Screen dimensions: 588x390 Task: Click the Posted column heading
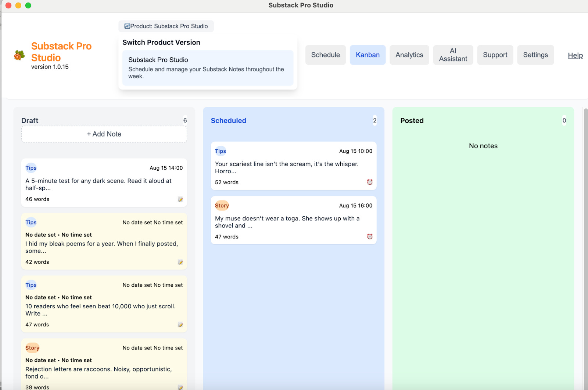(412, 121)
